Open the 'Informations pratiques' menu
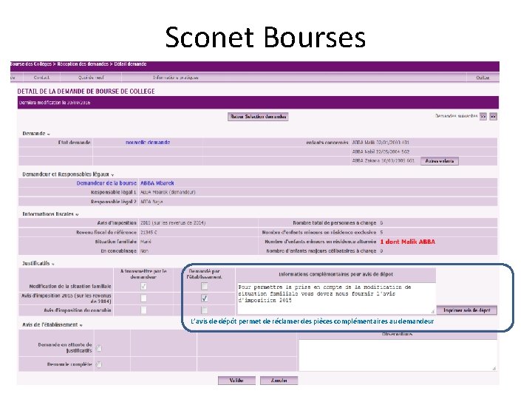The width and height of the screenshot is (532, 399). (x=176, y=78)
